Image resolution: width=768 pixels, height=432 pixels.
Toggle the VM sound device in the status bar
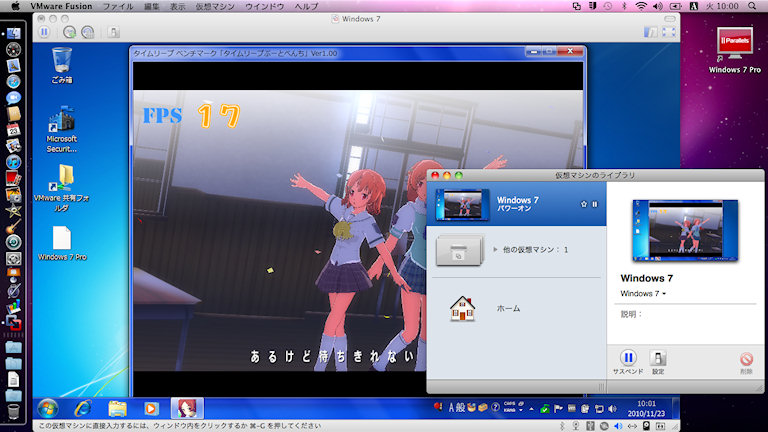click(x=618, y=426)
